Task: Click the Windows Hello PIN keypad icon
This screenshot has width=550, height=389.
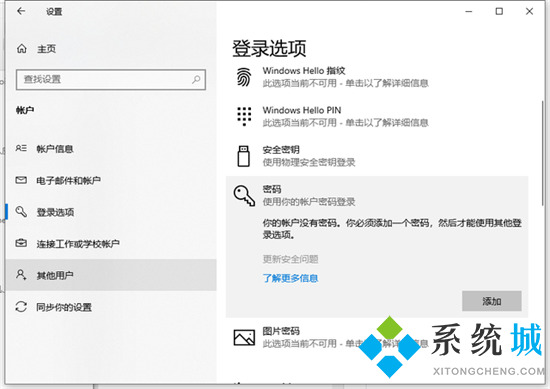Action: (x=244, y=116)
